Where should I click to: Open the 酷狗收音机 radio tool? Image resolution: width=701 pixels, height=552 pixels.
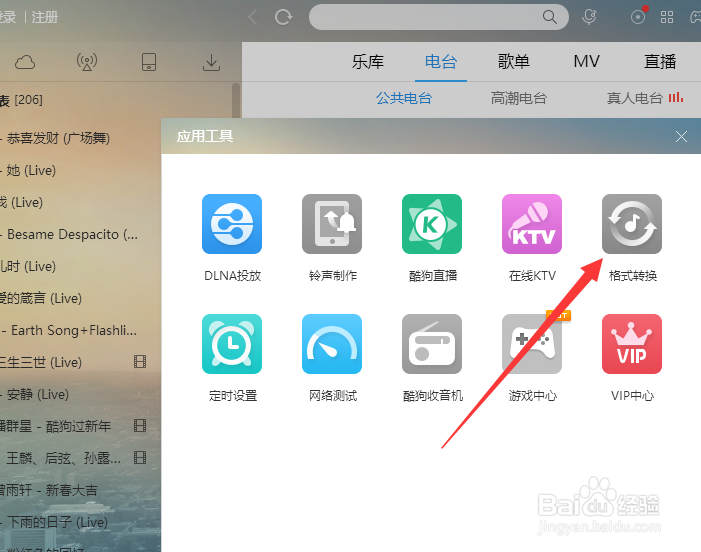pyautogui.click(x=432, y=344)
